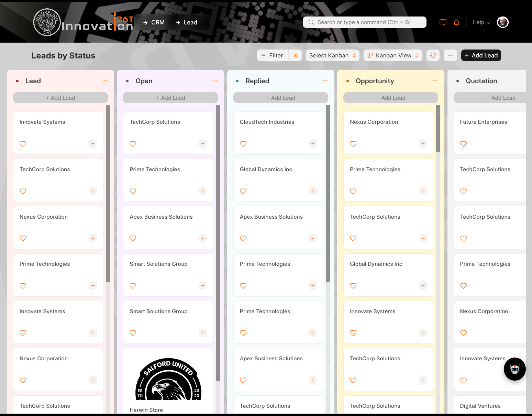
Task: Select the Lead breadcrumb item
Action: coord(187,22)
